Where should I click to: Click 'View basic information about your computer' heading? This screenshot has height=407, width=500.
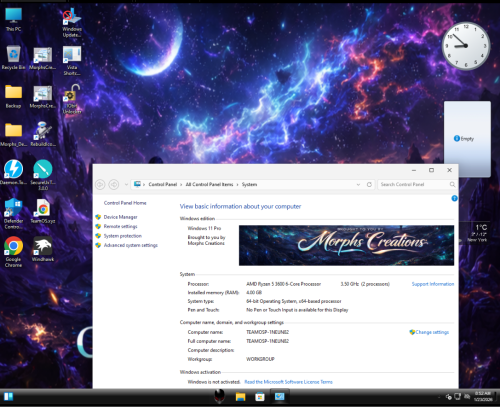click(x=240, y=206)
